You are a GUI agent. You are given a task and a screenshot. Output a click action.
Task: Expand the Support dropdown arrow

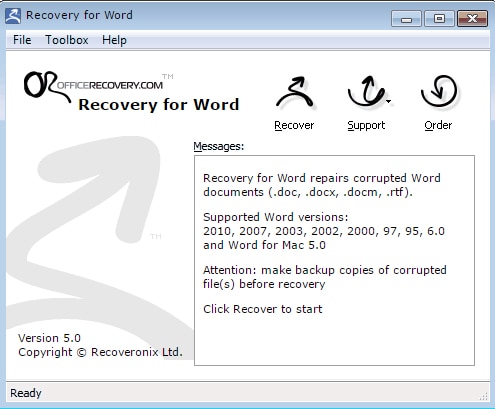pos(389,101)
